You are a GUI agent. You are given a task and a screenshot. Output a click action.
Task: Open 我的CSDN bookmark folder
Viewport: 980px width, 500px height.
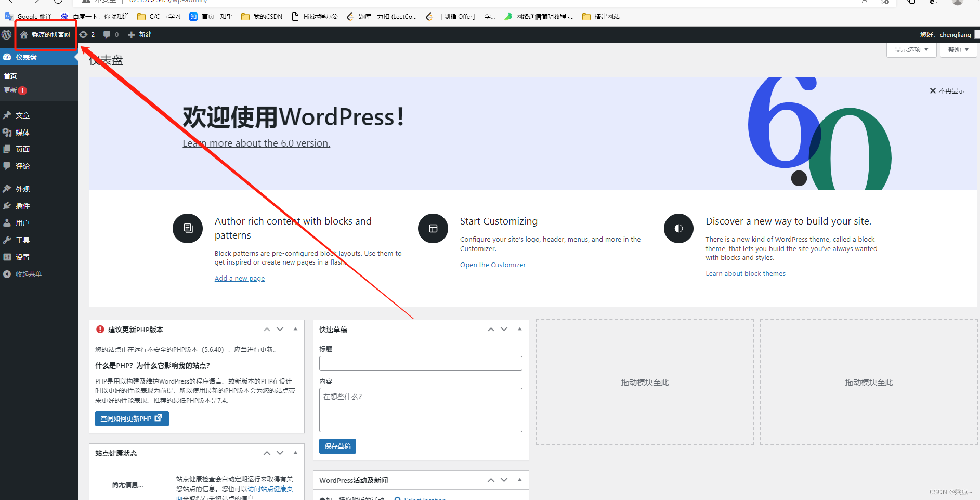point(262,17)
